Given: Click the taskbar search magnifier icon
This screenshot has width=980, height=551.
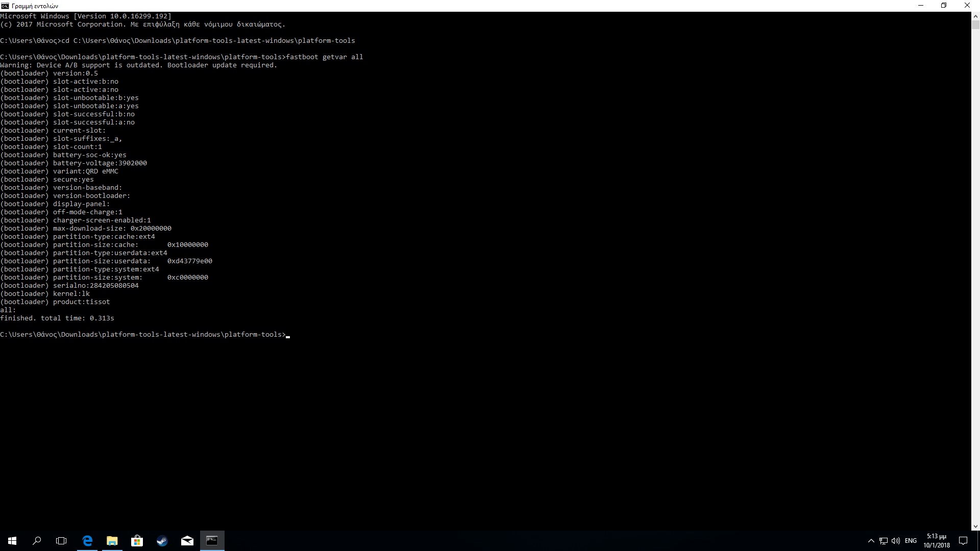Looking at the screenshot, I should [x=37, y=541].
